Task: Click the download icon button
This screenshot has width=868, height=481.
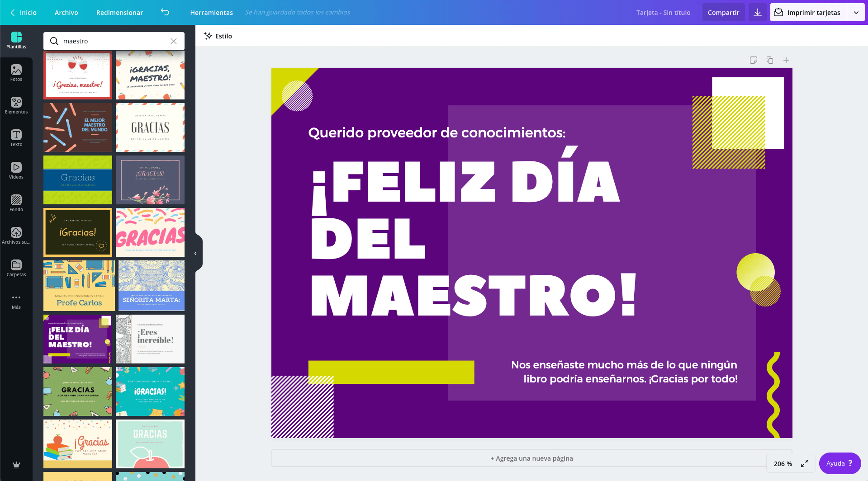Action: [758, 13]
